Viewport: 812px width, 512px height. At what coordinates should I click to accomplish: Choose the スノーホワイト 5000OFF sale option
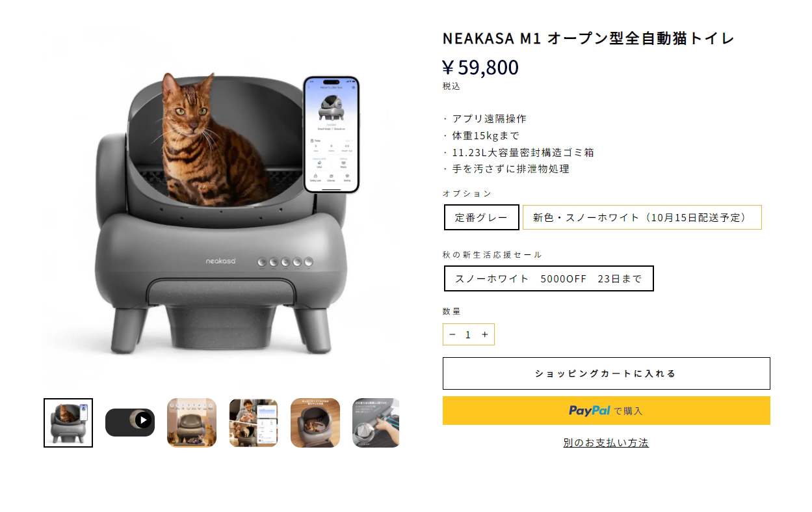[549, 278]
